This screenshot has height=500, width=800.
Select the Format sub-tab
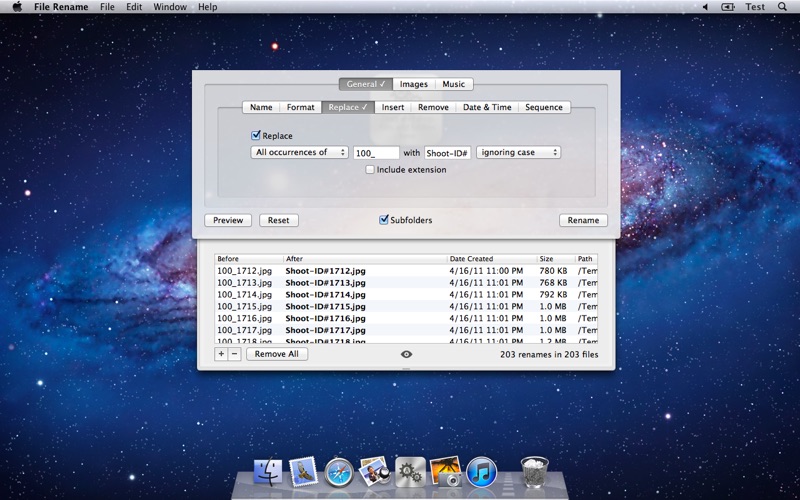301,107
